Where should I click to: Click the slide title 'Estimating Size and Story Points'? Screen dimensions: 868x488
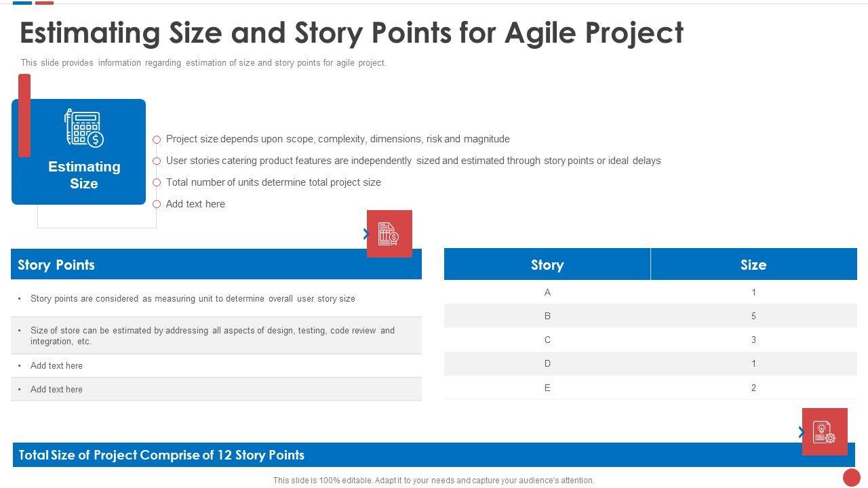[x=351, y=33]
